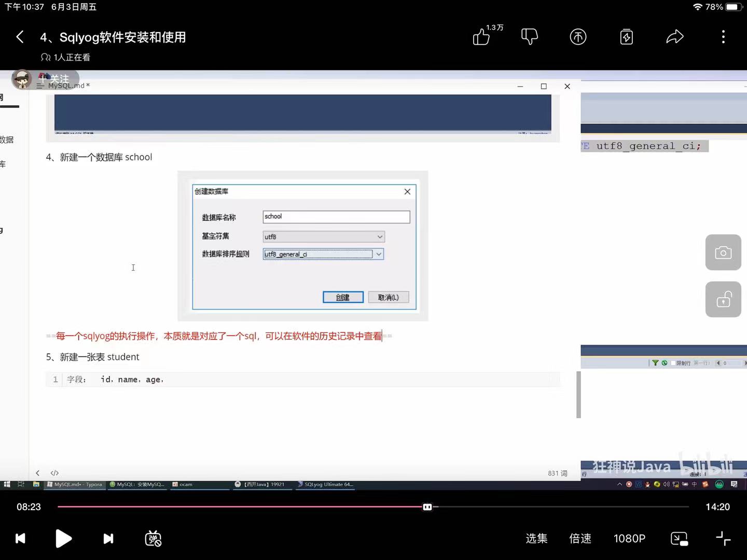
Task: Click utf8_general_ci; text in SQLyog editor
Action: tap(648, 146)
